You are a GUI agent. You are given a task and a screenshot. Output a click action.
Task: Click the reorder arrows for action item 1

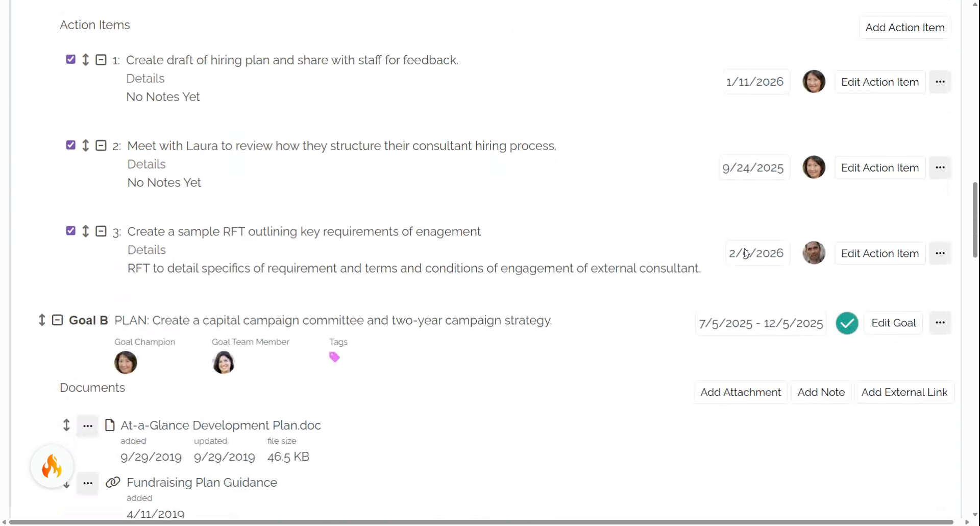point(86,60)
